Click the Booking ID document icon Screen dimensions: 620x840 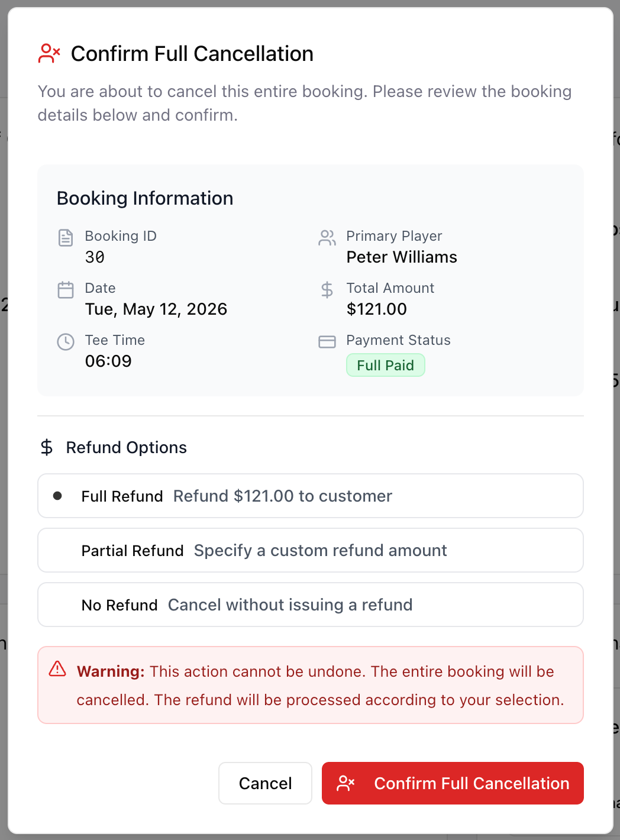pos(66,238)
